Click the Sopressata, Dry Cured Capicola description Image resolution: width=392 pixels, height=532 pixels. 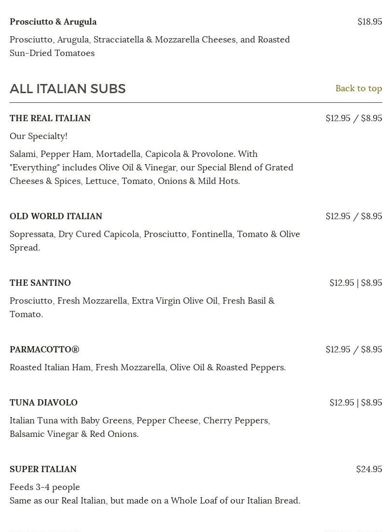point(154,240)
